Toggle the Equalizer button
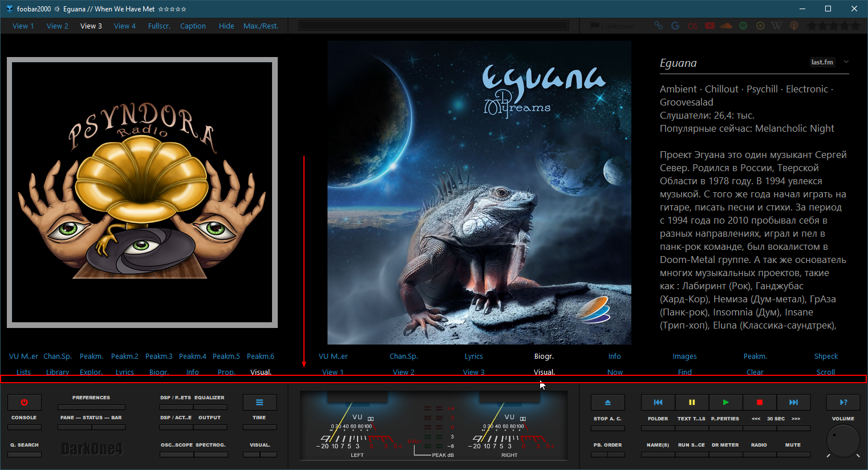This screenshot has width=868, height=470. click(210, 407)
